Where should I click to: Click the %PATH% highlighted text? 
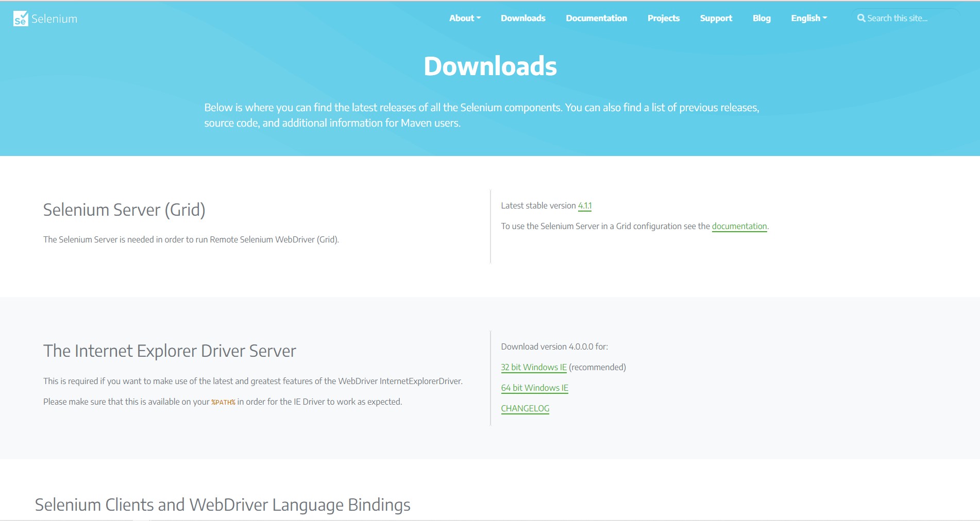click(x=223, y=401)
